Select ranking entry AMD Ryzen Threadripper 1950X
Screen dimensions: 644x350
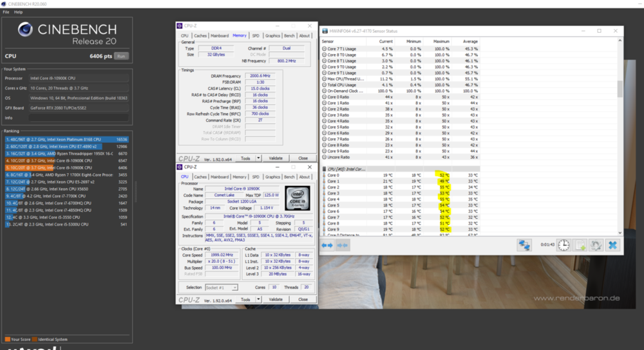click(66, 154)
